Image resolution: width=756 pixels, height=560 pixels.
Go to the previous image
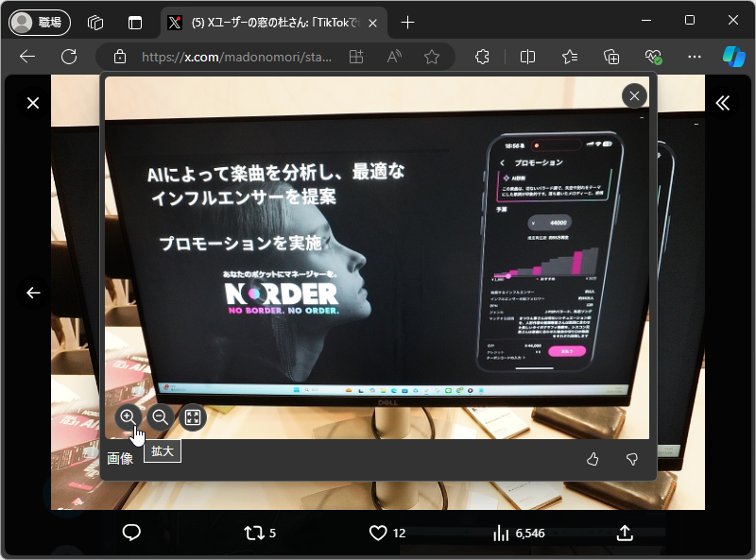pos(34,294)
